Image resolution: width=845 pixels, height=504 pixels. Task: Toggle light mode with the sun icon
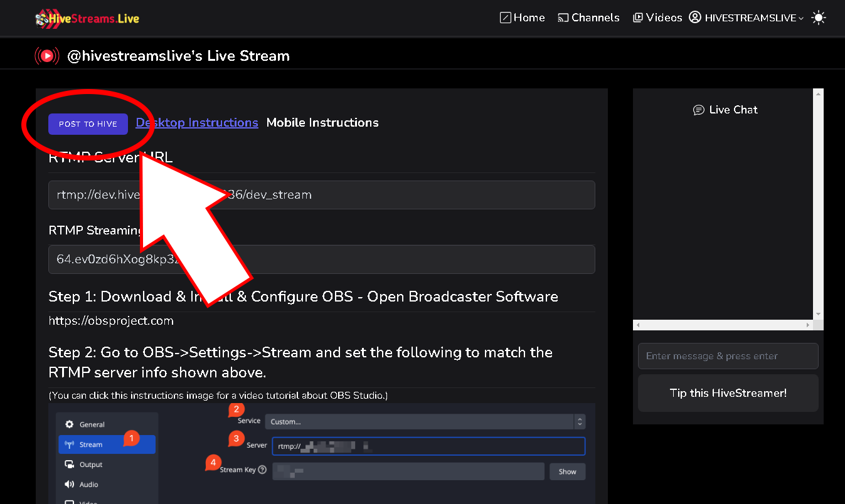[819, 18]
